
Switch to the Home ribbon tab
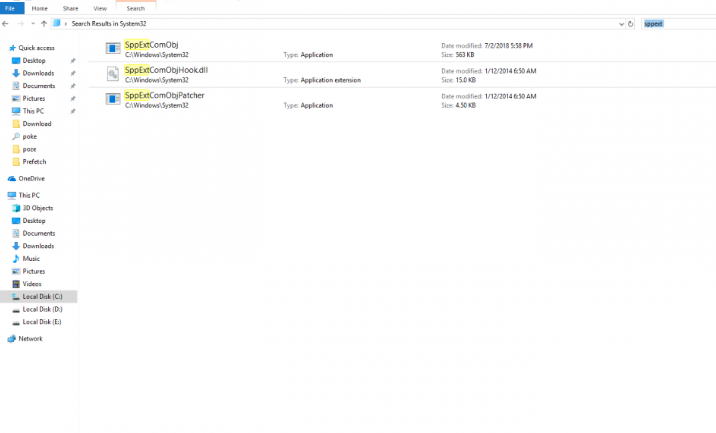[40, 8]
